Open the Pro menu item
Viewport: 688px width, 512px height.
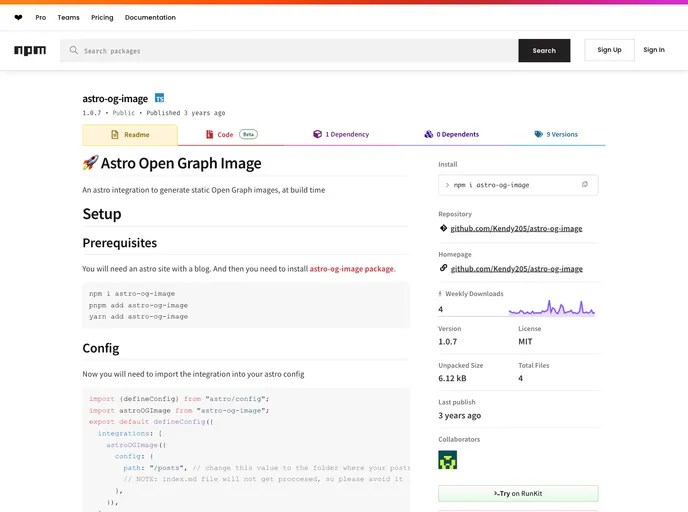coord(40,18)
